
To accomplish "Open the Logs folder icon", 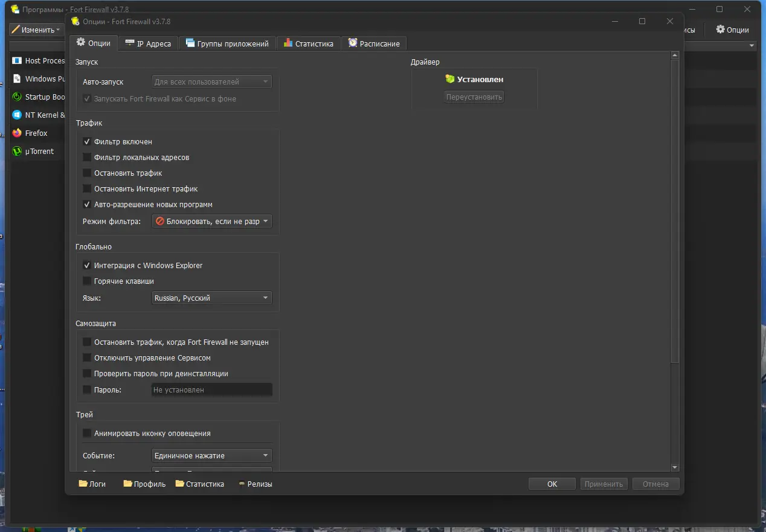I will pyautogui.click(x=83, y=484).
